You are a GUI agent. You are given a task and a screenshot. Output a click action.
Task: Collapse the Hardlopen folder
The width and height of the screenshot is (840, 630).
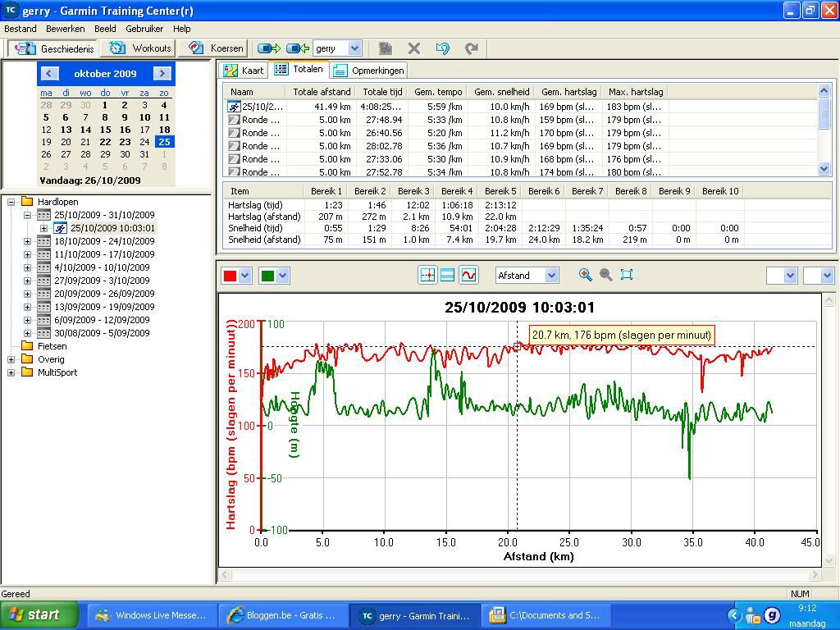[11, 202]
